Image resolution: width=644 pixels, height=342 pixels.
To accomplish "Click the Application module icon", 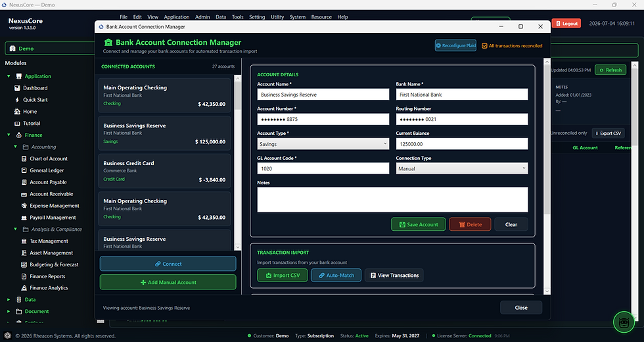I will [19, 76].
